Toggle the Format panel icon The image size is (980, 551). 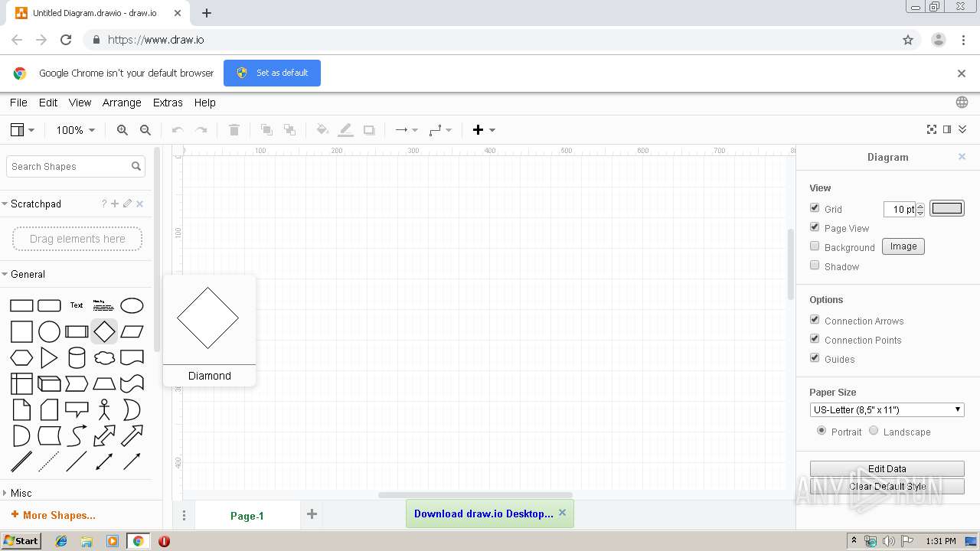(947, 129)
